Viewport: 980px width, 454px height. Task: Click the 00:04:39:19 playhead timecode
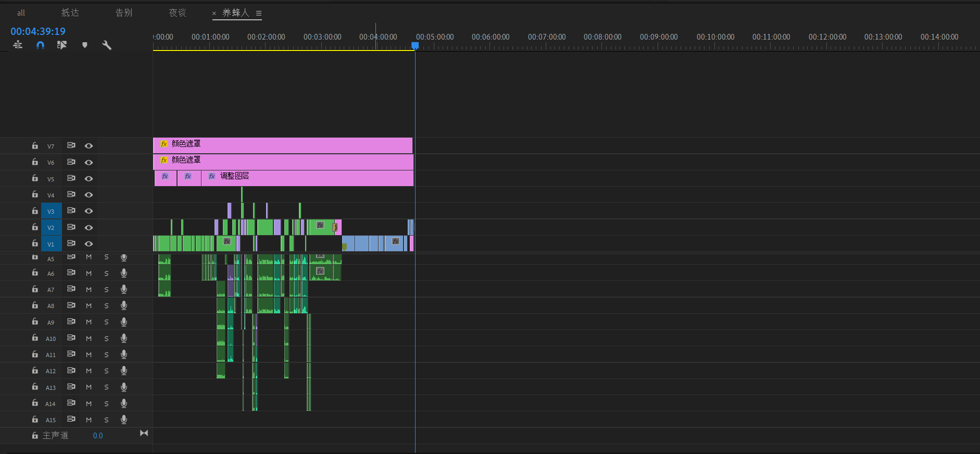click(38, 31)
